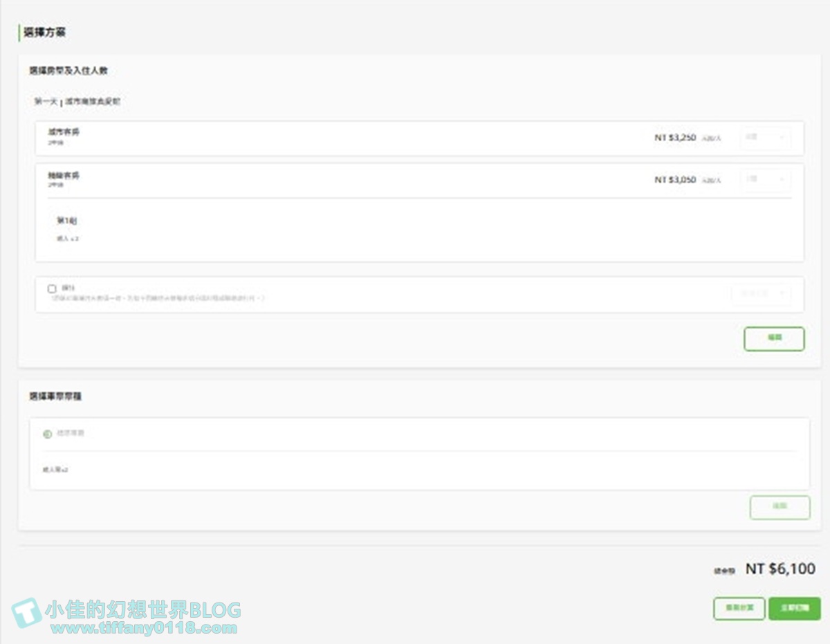
Task: Tick the checkbox below the room list
Action: tap(52, 288)
